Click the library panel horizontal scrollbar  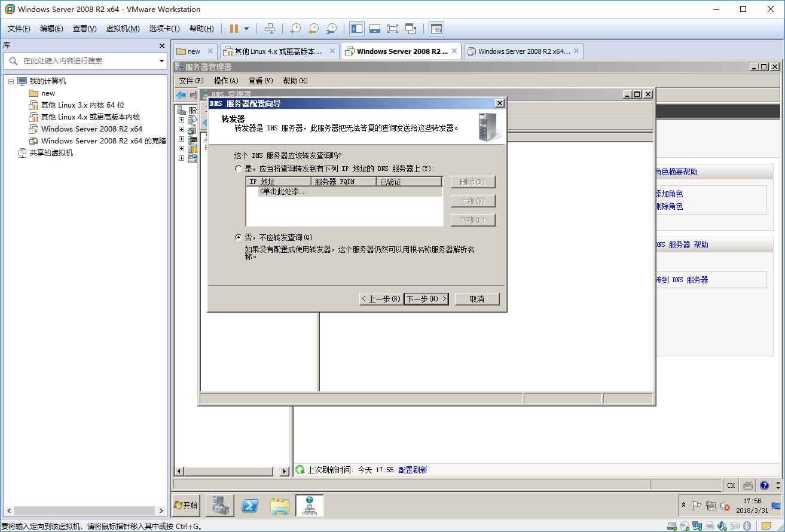[x=84, y=510]
